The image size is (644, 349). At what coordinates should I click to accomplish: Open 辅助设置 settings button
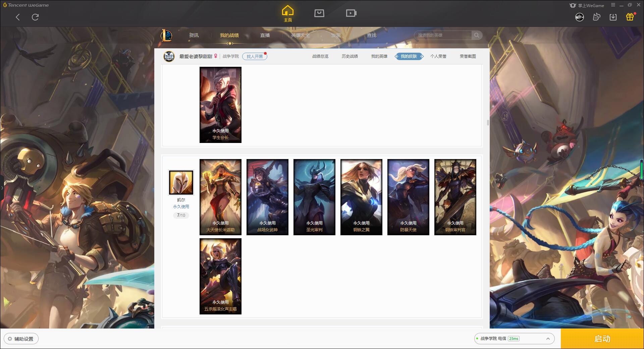tap(21, 339)
